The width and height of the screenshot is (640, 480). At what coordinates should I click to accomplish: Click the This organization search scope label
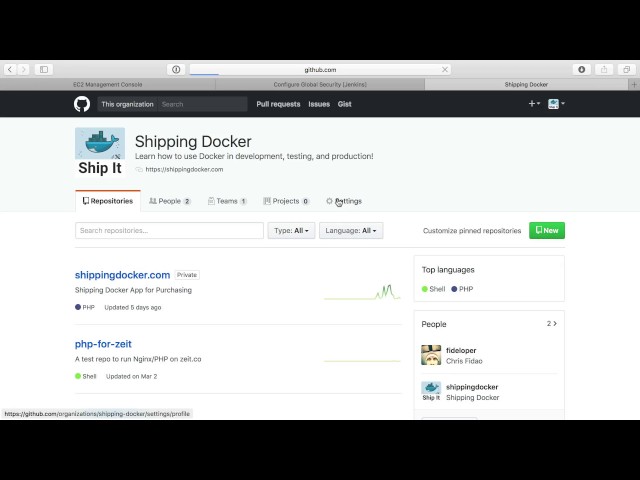(127, 104)
